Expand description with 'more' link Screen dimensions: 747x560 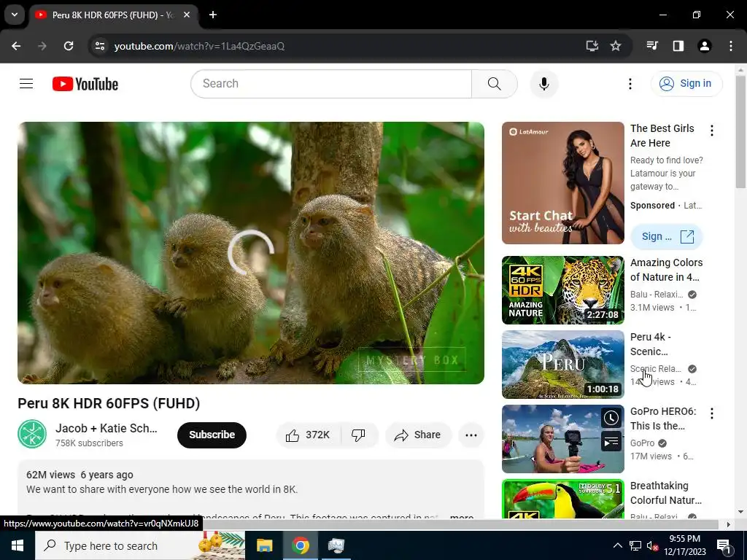[x=461, y=517]
